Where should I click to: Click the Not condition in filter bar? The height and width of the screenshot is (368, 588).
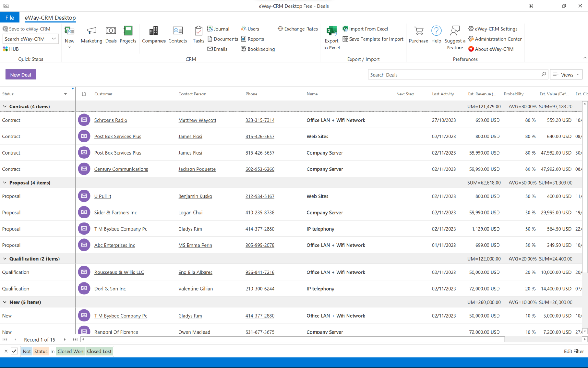click(26, 351)
